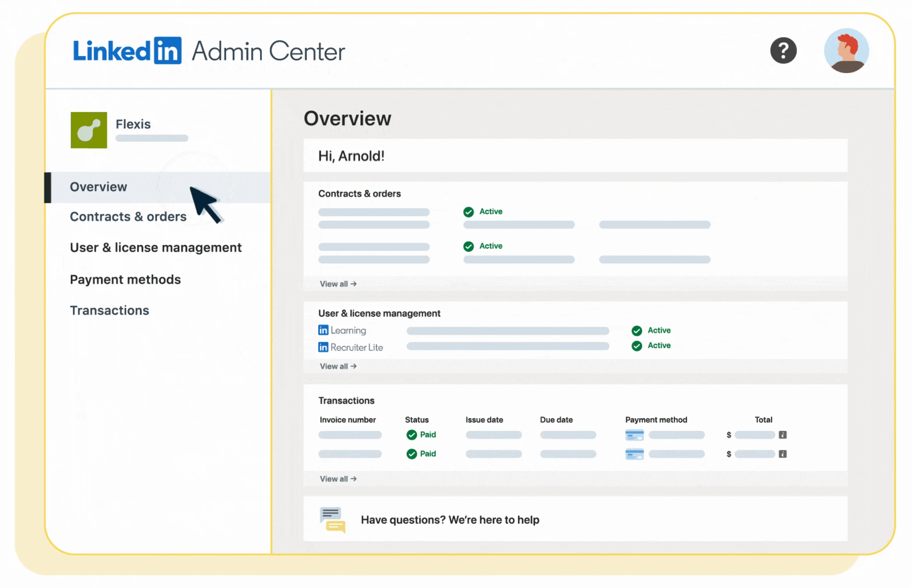Screen dimensions: 912x588
Task: Click View all under Contracts & orders
Action: pos(338,284)
